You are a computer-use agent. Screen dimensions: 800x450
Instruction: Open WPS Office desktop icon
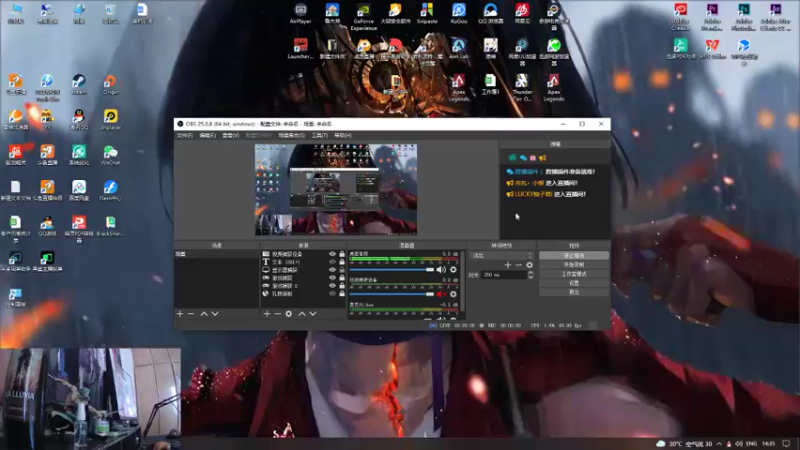[712, 49]
